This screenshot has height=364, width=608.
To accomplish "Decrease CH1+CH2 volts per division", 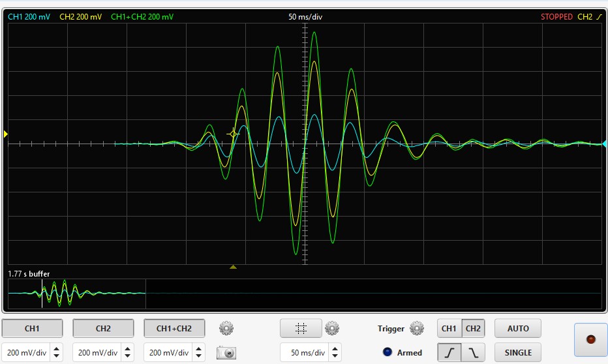I will coord(198,356).
